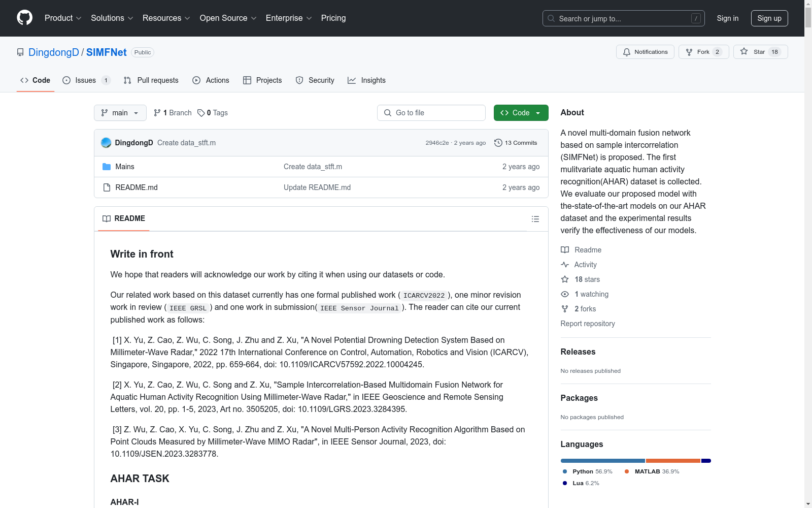Click the Python language bar segment
This screenshot has height=508, width=812.
[x=602, y=461]
